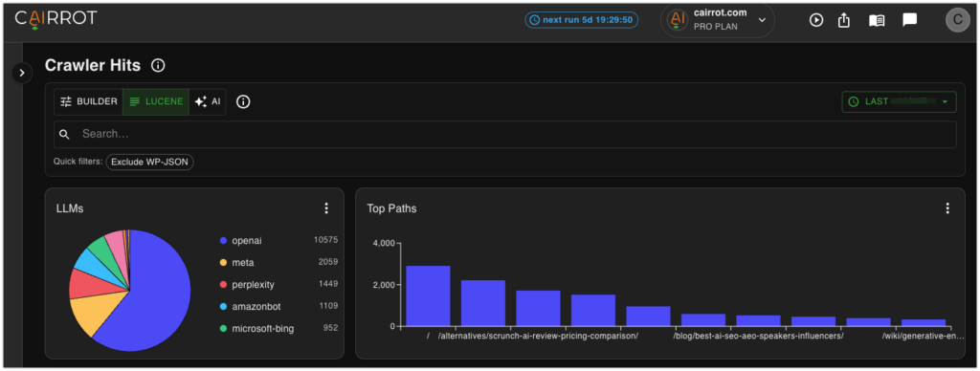Click the /alternatives/scrunch-ai-review-pricing-comparison/ axis label
Image resolution: width=980 pixels, height=371 pixels.
(538, 336)
